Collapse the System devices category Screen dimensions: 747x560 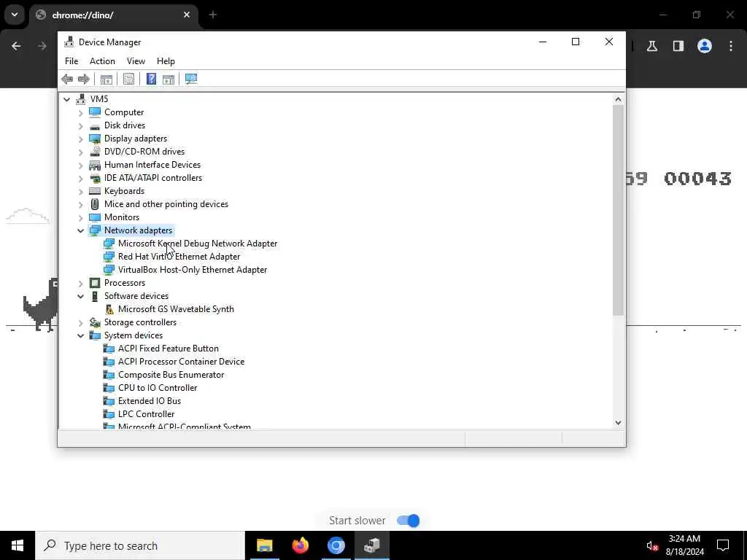coord(80,335)
